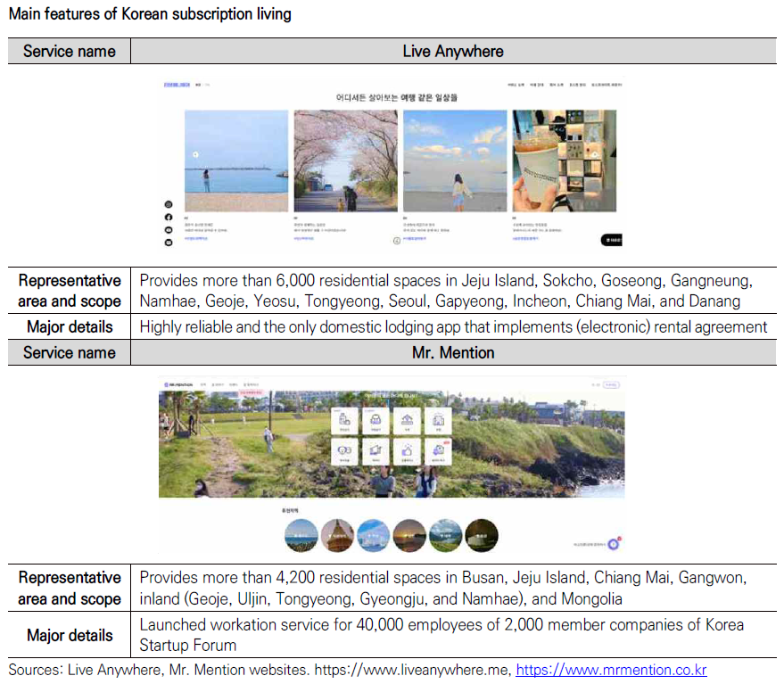Select the first top-row tile with buildings icon
784x684 pixels.
click(x=344, y=421)
